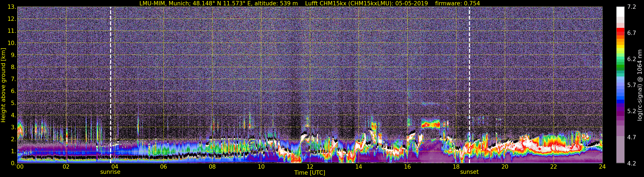Click the colorbar value 4.2
This screenshot has height=177, width=644.
click(x=632, y=163)
